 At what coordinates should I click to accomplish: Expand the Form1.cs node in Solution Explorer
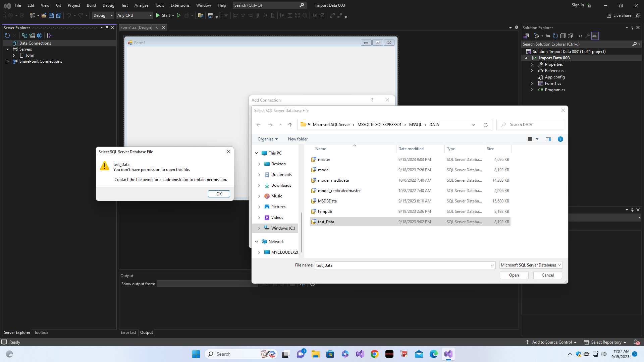pos(532,83)
